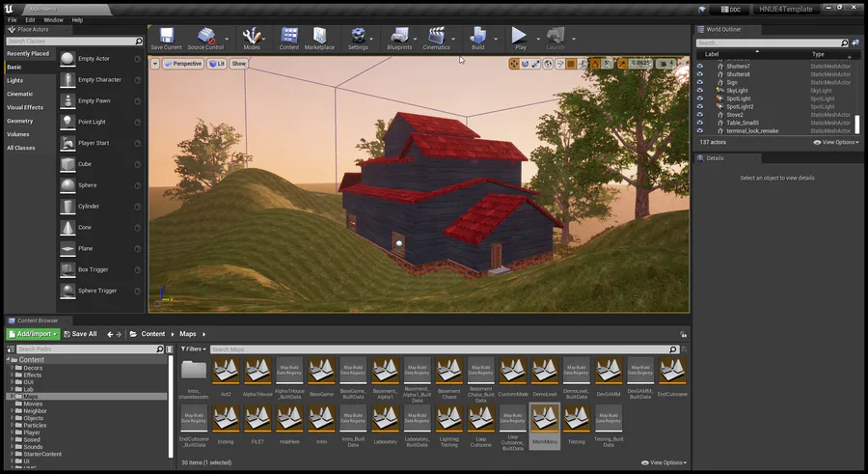Expand the Neighbor folder in tree
Viewport: 868px width, 474px height.
tap(13, 410)
